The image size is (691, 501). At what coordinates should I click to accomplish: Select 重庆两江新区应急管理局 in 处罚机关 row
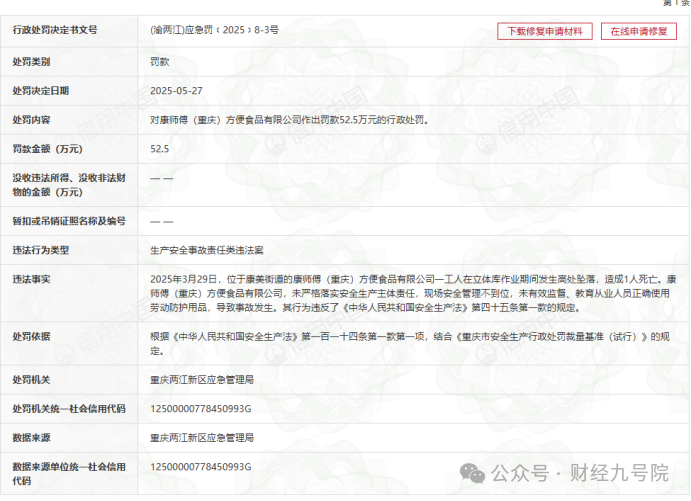[202, 380]
